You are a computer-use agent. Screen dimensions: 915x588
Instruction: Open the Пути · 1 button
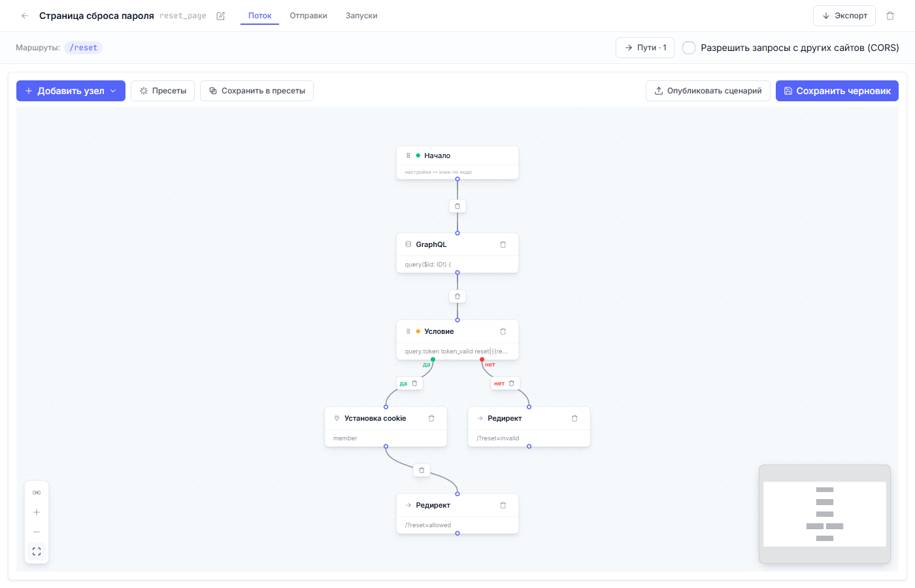(645, 48)
